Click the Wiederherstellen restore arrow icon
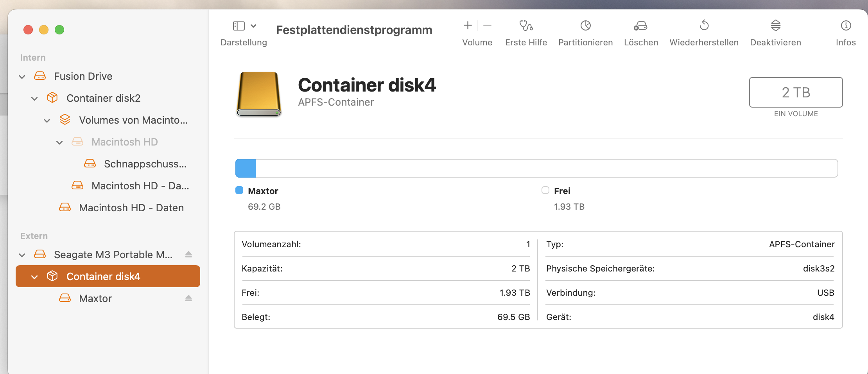This screenshot has height=374, width=868. coord(704,26)
